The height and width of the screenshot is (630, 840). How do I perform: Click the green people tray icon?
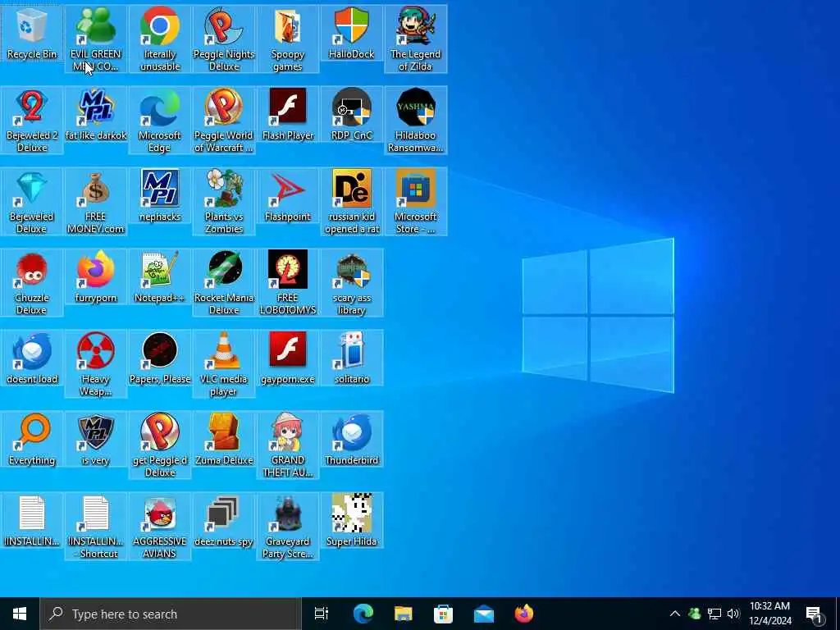pyautogui.click(x=694, y=614)
